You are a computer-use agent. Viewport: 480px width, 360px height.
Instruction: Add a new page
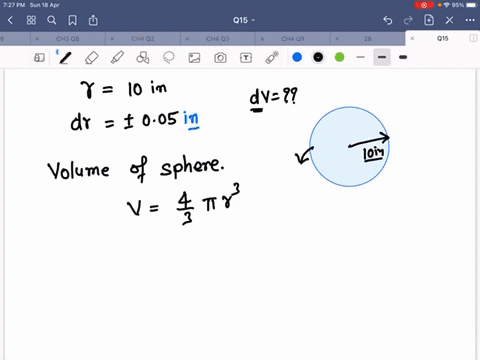pyautogui.click(x=429, y=20)
